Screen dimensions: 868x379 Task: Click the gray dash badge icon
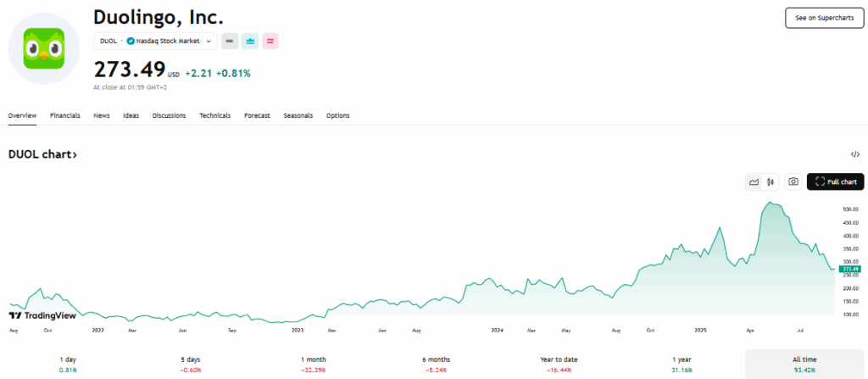(x=230, y=41)
